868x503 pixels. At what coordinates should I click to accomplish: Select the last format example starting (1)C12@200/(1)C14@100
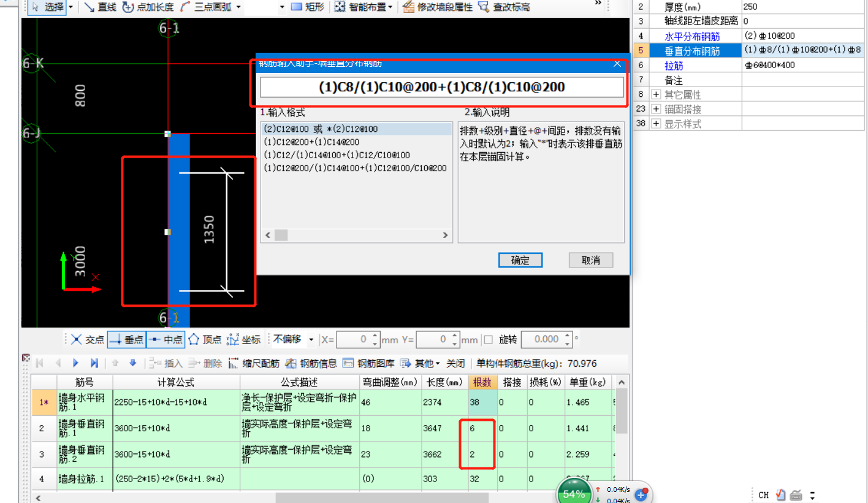(356, 168)
